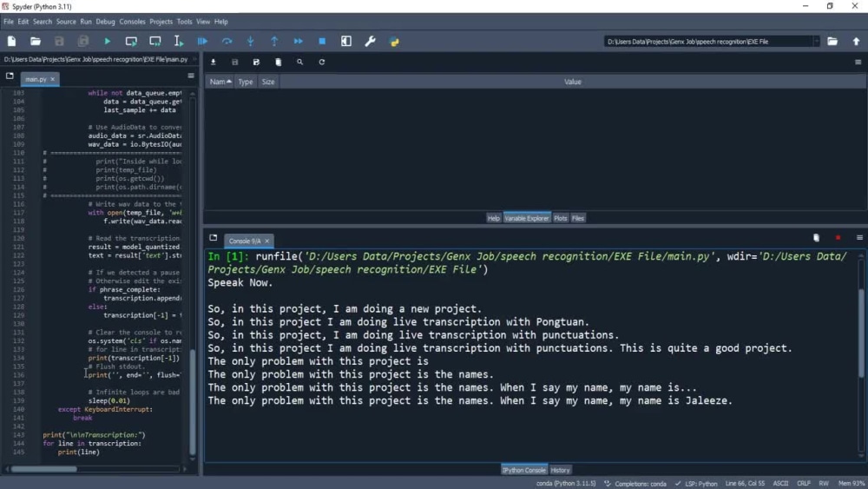Viewport: 868px width, 489px height.
Task: Save data as icon in Variable Explorer
Action: tap(256, 62)
